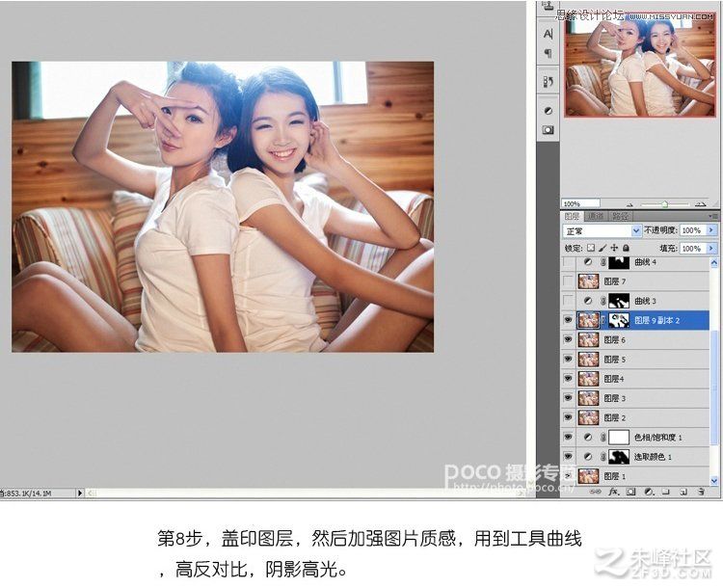
Task: Click mask link icon on 曲线 3
Action: 602,301
